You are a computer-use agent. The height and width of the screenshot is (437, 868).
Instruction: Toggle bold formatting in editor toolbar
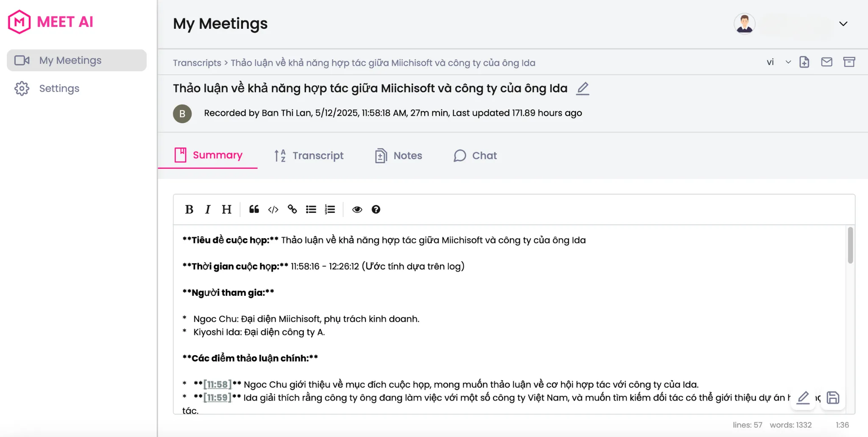pos(189,209)
